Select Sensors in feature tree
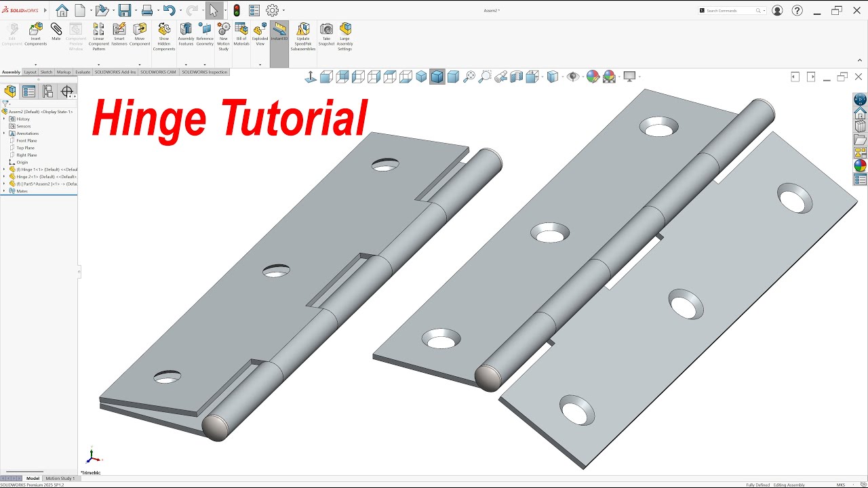Screen dimensions: 868x488 [x=24, y=126]
